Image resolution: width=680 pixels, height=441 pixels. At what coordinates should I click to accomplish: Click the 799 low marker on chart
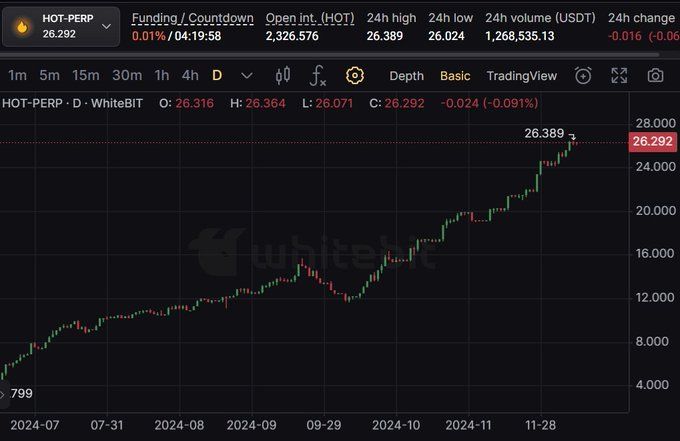click(x=22, y=393)
